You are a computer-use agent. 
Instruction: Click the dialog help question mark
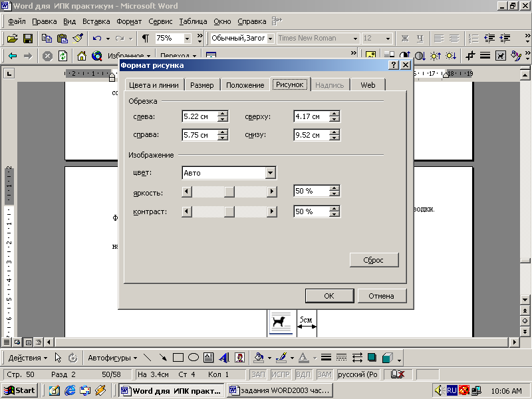pos(393,65)
